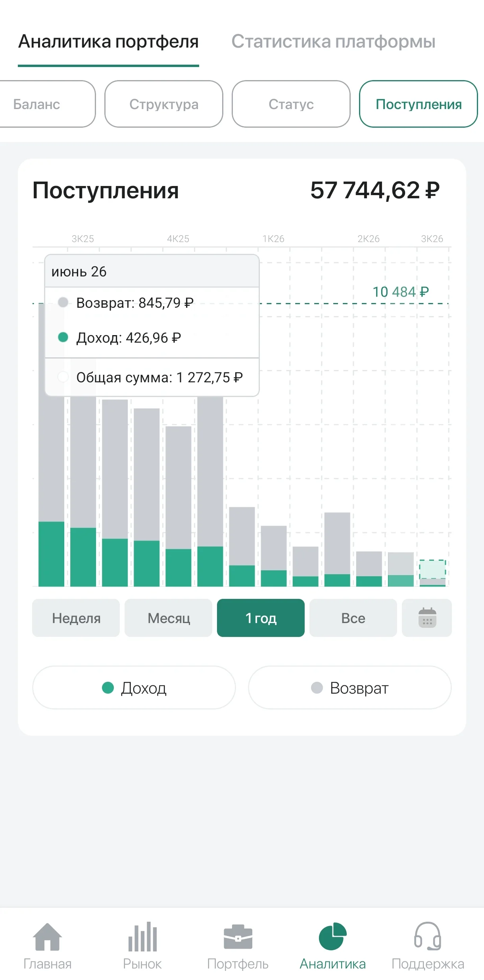Select the Все period option
Screen dimensions: 484x980
[x=353, y=618]
